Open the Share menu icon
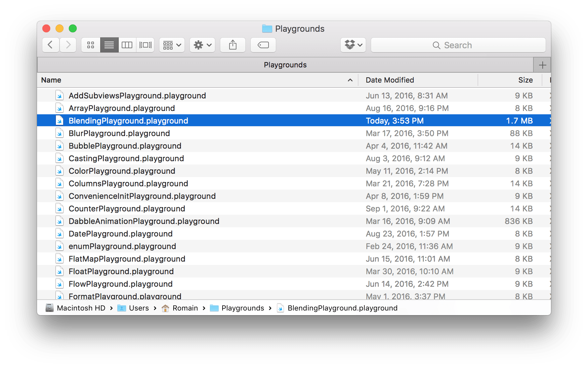 232,45
